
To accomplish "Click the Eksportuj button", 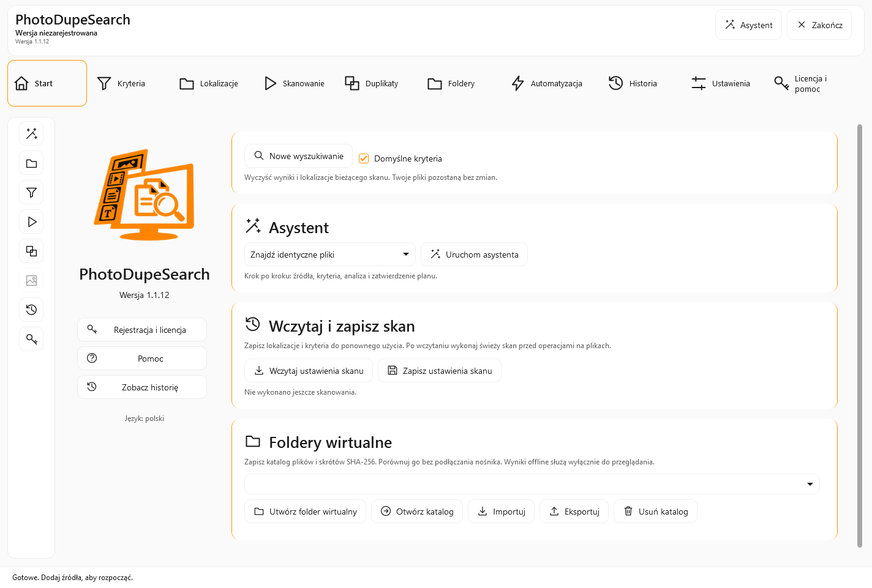I will click(x=574, y=512).
